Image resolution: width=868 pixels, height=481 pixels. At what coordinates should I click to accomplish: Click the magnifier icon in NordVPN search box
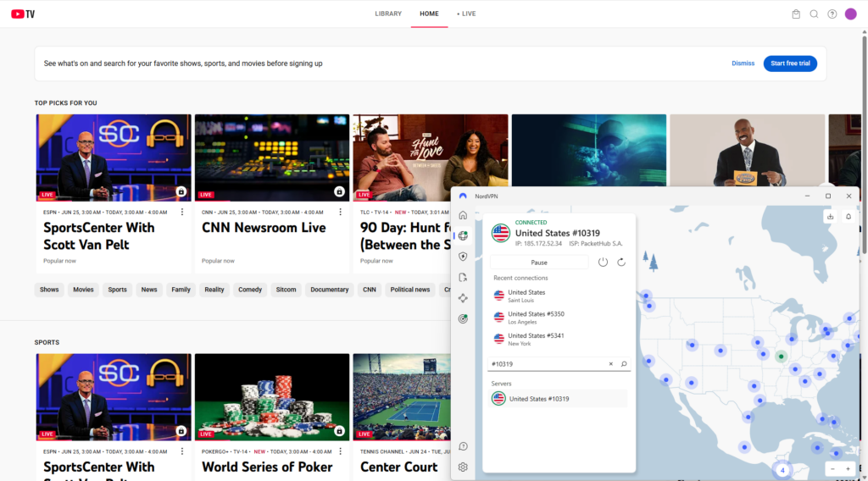[x=624, y=364]
